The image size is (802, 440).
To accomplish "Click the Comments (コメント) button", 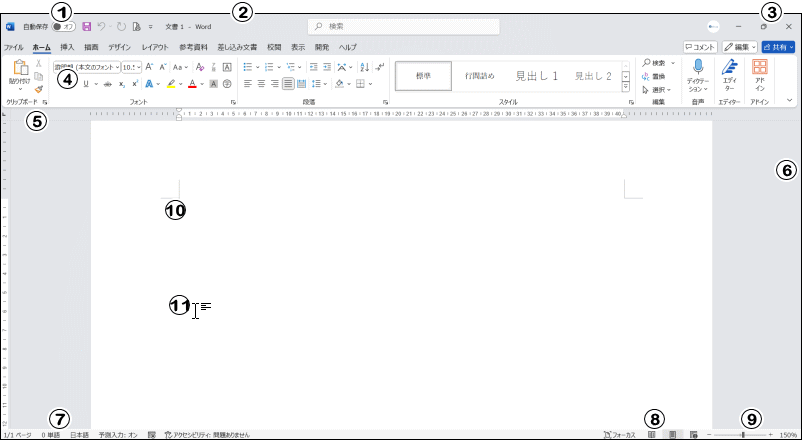I will tap(700, 47).
